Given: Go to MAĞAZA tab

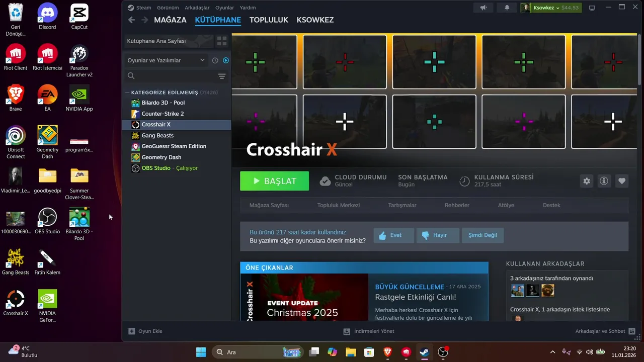Looking at the screenshot, I should click(x=170, y=20).
